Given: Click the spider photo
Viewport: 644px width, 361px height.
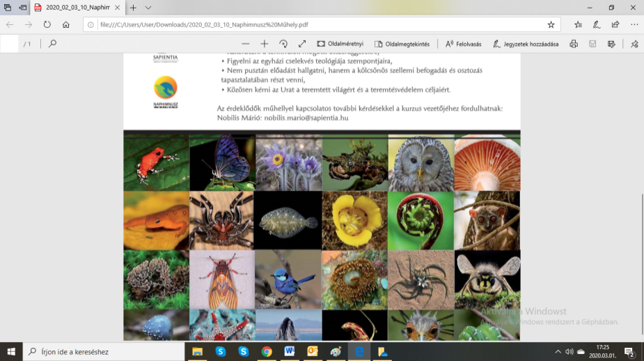Looking at the screenshot, I should 221,221.
